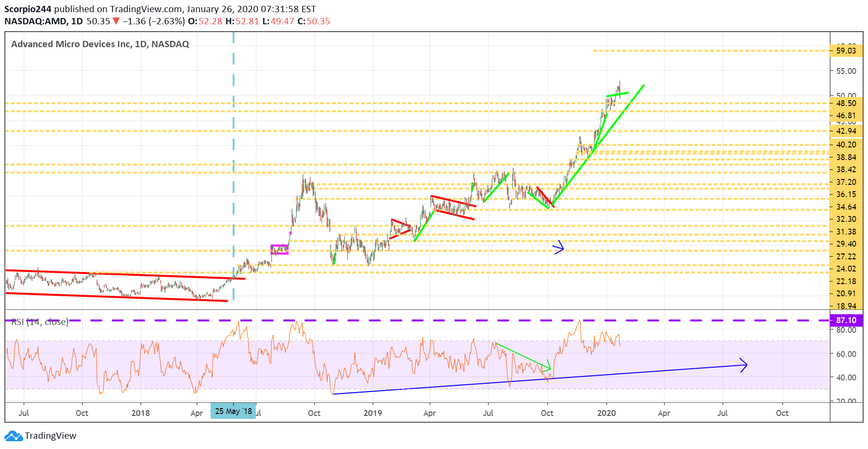Click the 34.64 price level label
Viewport: 868px width, 449px height.
(846, 207)
